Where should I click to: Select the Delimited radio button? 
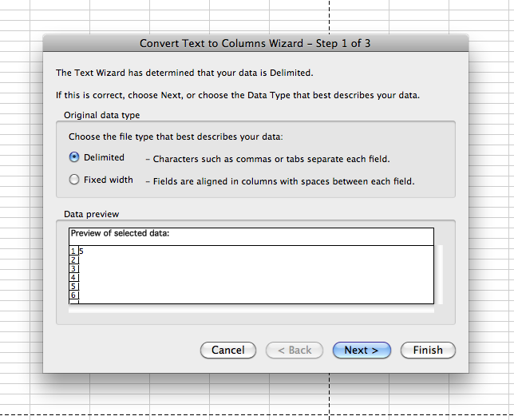[75, 158]
